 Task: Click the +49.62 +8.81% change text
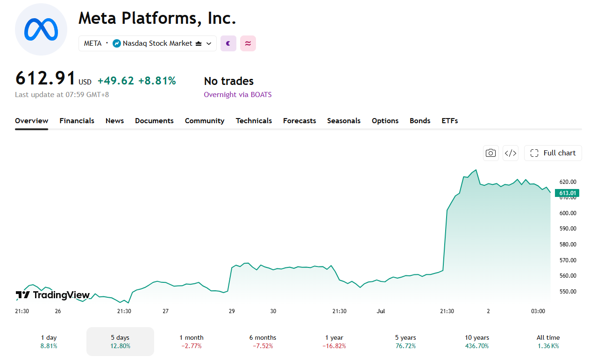click(x=137, y=81)
